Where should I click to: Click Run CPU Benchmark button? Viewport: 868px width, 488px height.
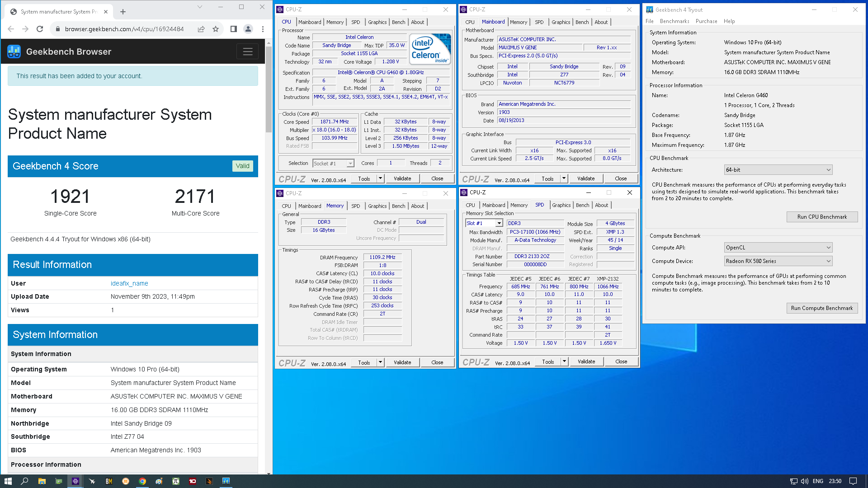tap(822, 217)
